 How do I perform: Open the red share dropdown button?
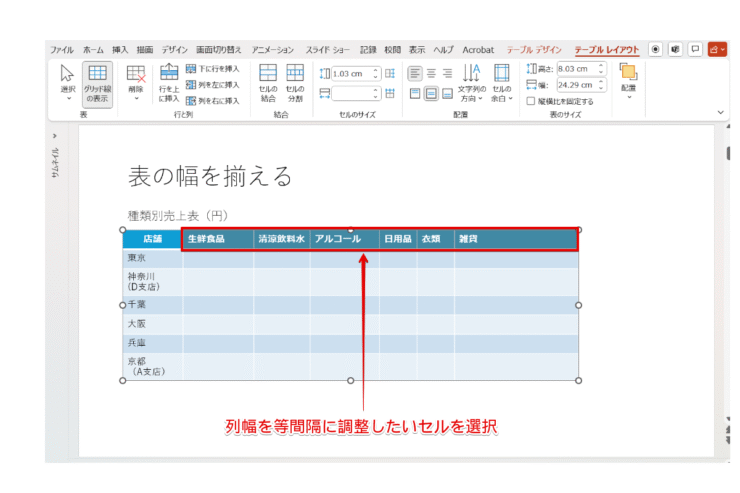coord(717,50)
